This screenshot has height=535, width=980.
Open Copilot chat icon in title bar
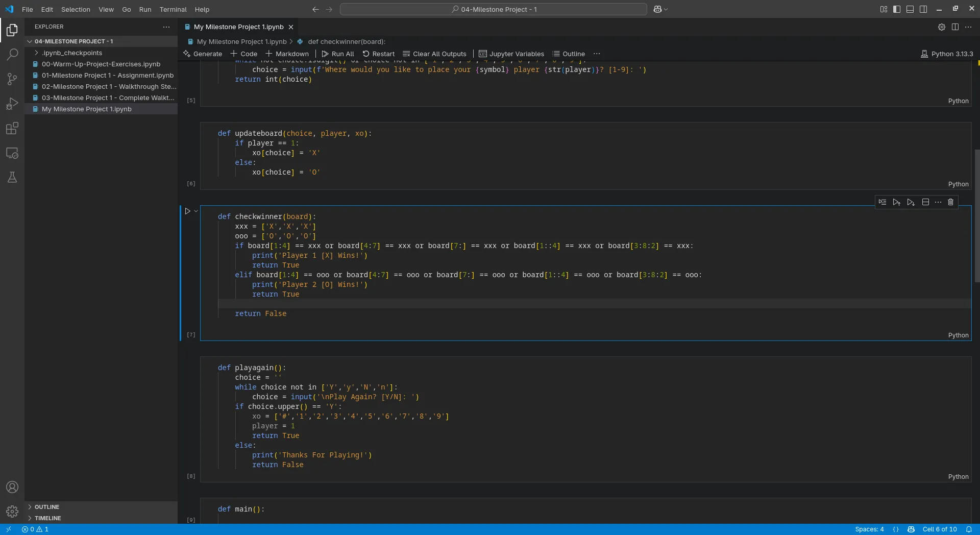657,9
